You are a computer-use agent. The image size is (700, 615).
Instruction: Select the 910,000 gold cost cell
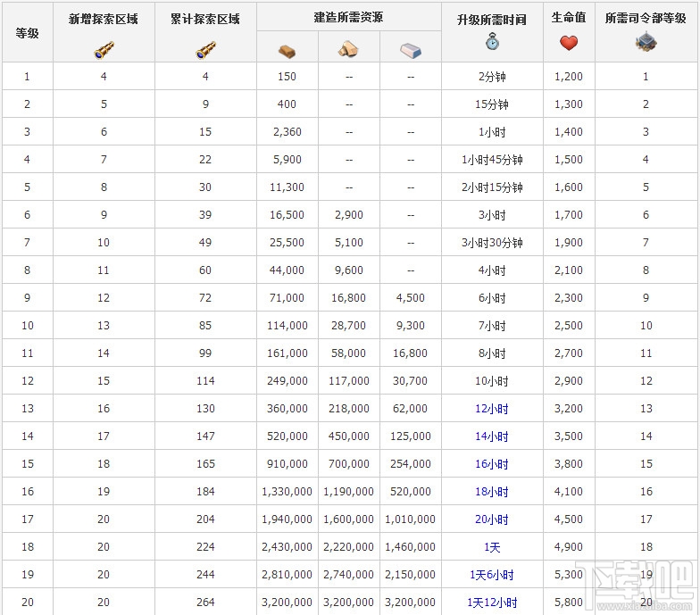[287, 464]
